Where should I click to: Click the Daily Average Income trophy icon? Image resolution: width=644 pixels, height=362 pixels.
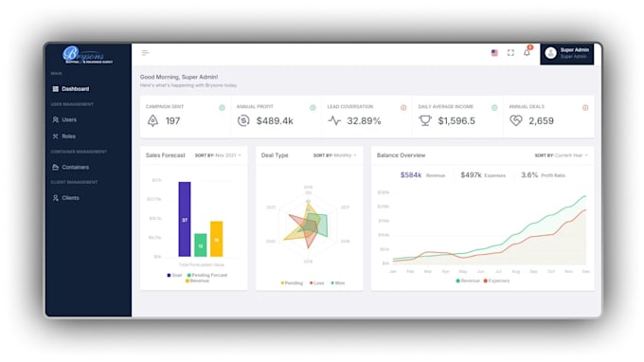coord(425,120)
